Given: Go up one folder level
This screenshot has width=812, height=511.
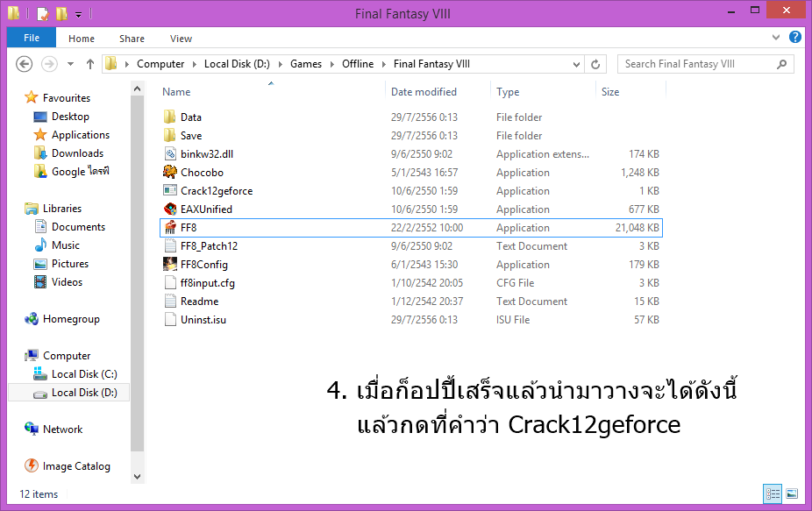Looking at the screenshot, I should click(x=90, y=64).
